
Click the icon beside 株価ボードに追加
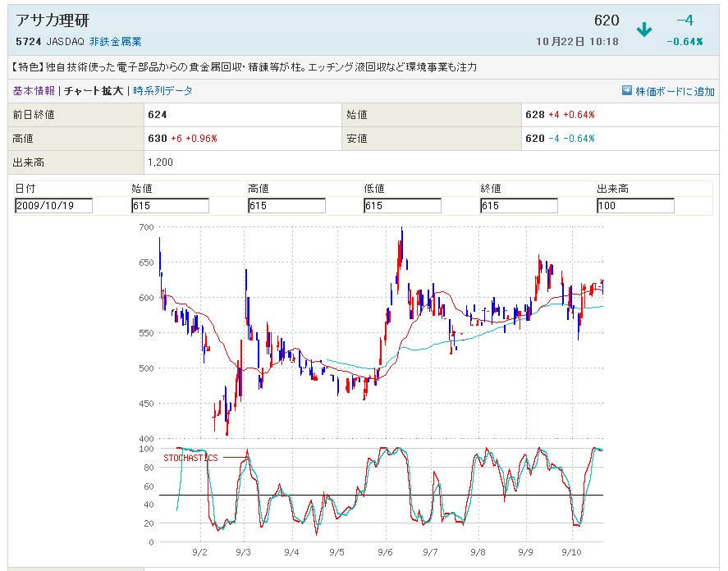pos(626,91)
